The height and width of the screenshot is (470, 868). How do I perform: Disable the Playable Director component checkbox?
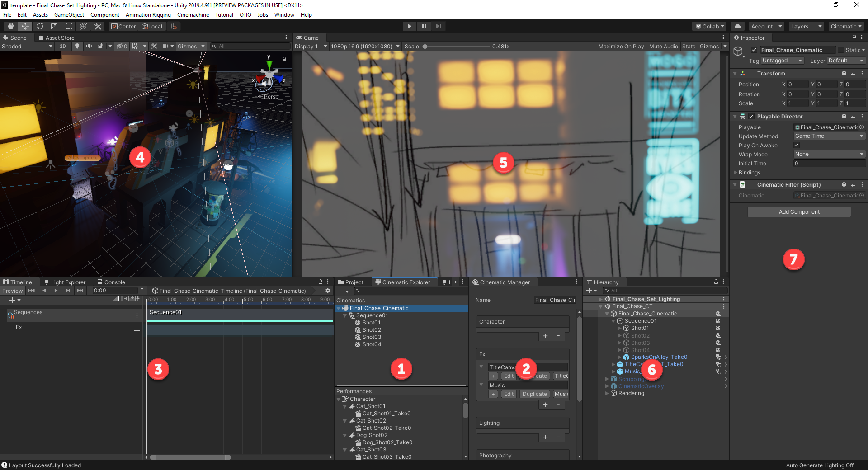[x=751, y=116]
